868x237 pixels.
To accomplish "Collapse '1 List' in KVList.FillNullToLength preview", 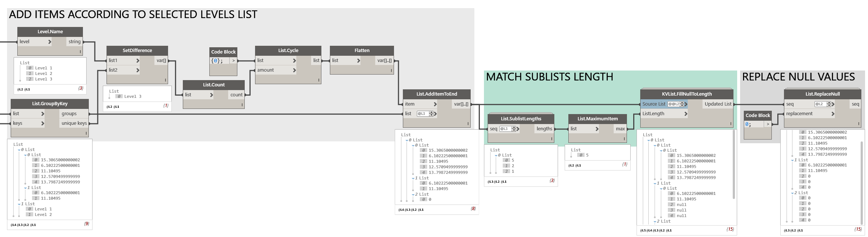I will [655, 183].
